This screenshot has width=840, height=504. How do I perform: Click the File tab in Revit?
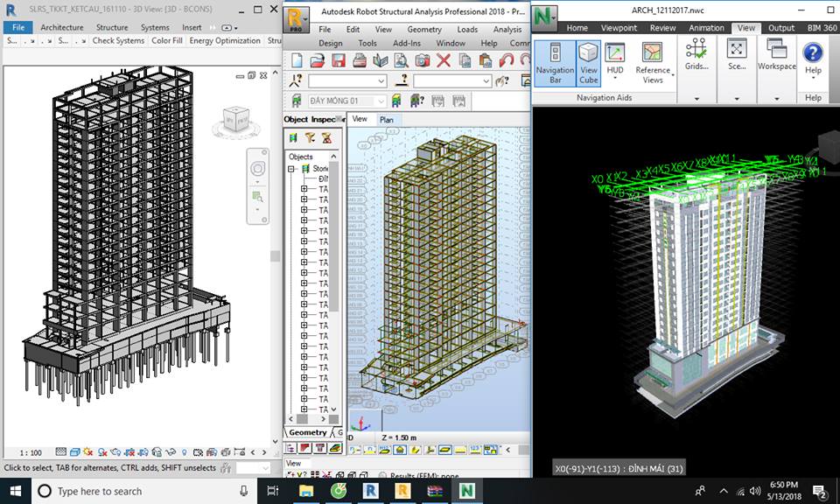tap(18, 27)
